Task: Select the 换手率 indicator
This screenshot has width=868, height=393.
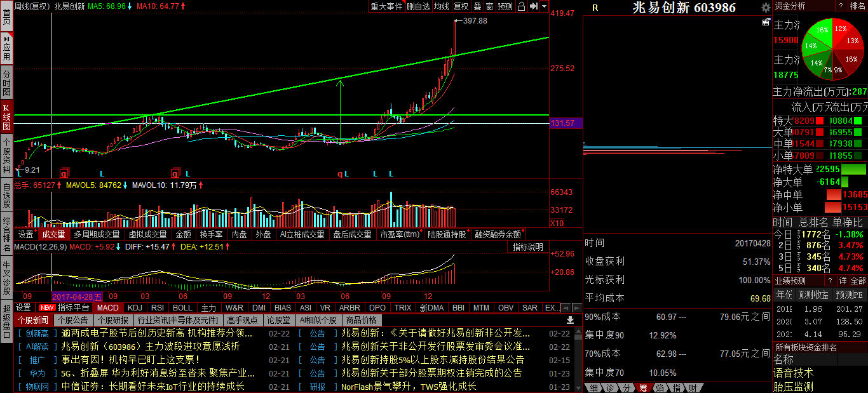Action: pos(211,234)
